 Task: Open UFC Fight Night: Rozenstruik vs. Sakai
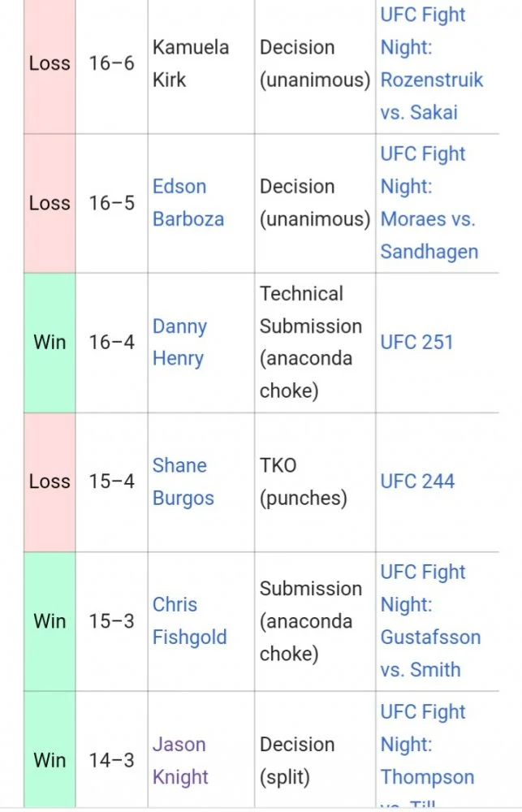coord(431,63)
